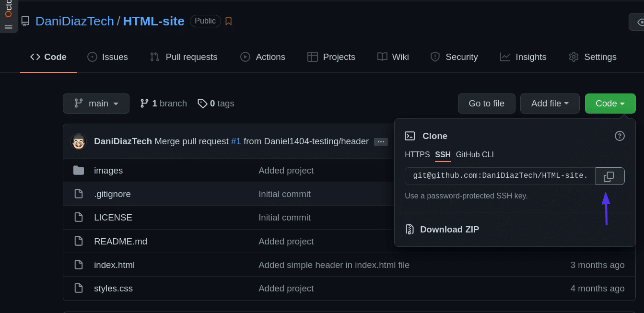Open the sidebar hamburger menu
The height and width of the screenshot is (313, 644).
tap(9, 27)
